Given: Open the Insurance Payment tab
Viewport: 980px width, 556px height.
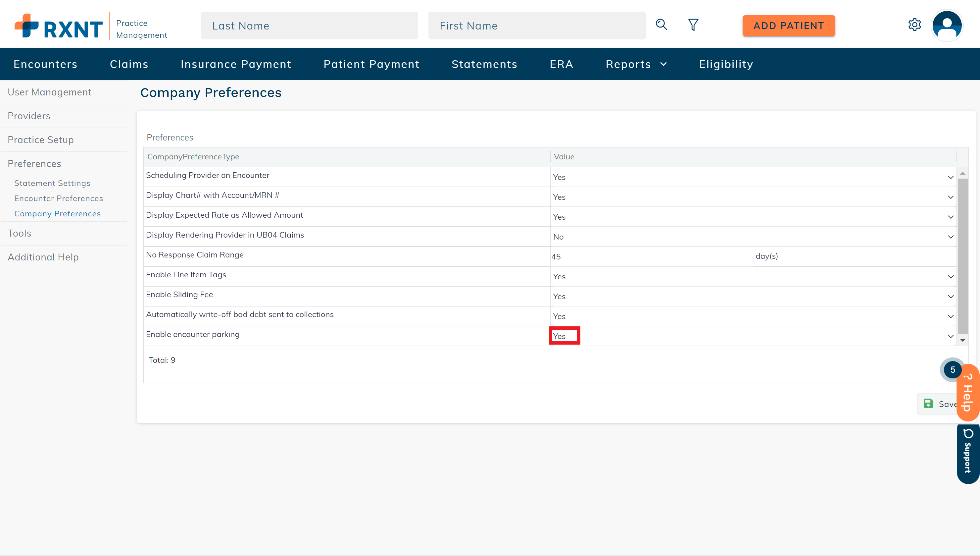Looking at the screenshot, I should 236,64.
